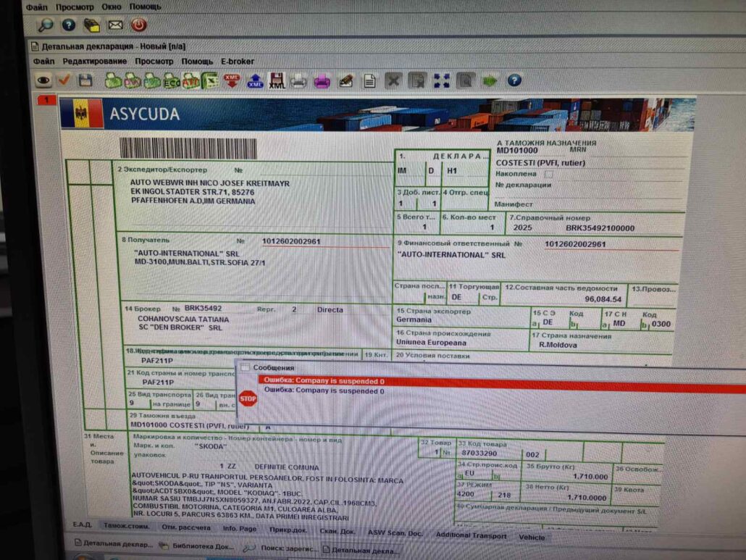Click the ECO toolbar icon
Image resolution: width=746 pixels, height=560 pixels.
coord(171,81)
